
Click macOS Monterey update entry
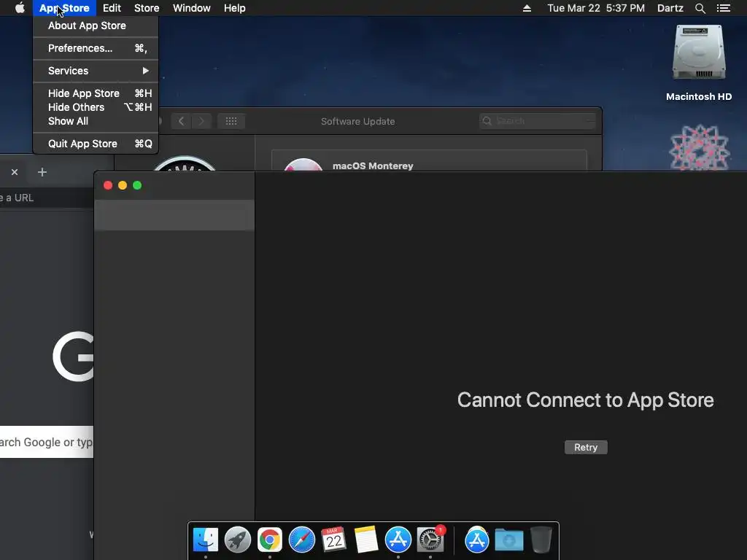pyautogui.click(x=429, y=161)
